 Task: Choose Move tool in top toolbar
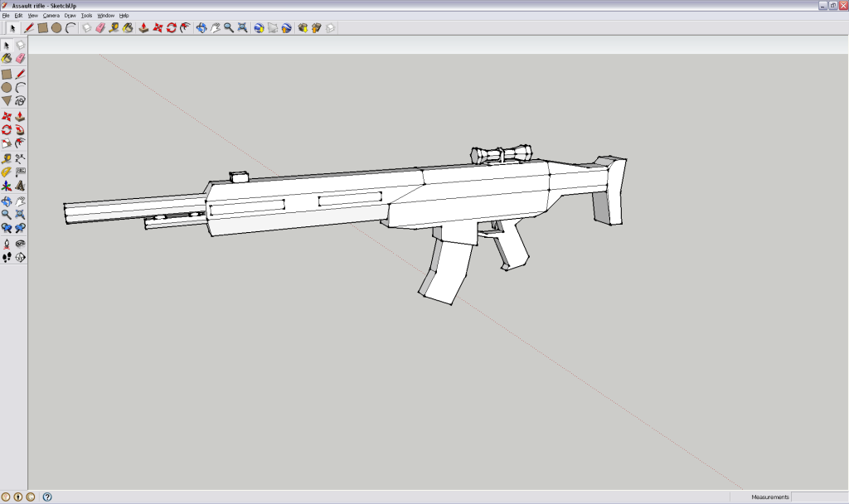[158, 28]
